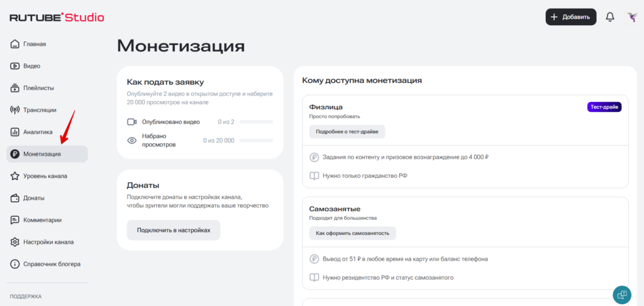Click the 0 из 20 000 counter
644x306 pixels.
pos(218,140)
